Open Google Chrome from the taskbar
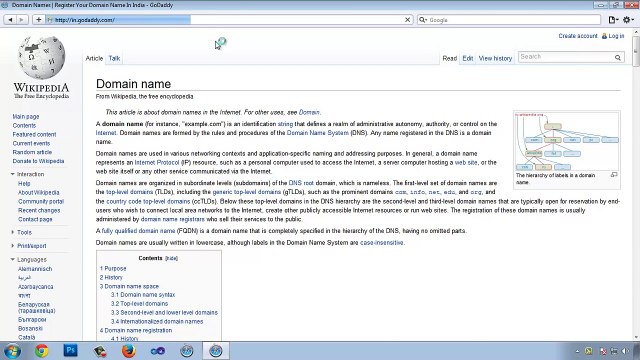The width and height of the screenshot is (640, 360). click(x=41, y=351)
